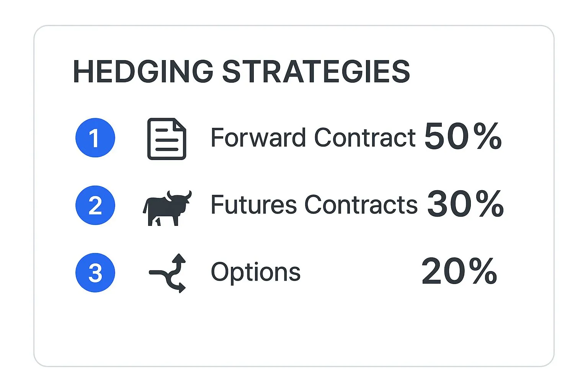Click the document icon beside Forward Contract
The width and height of the screenshot is (588, 392).
click(x=167, y=139)
